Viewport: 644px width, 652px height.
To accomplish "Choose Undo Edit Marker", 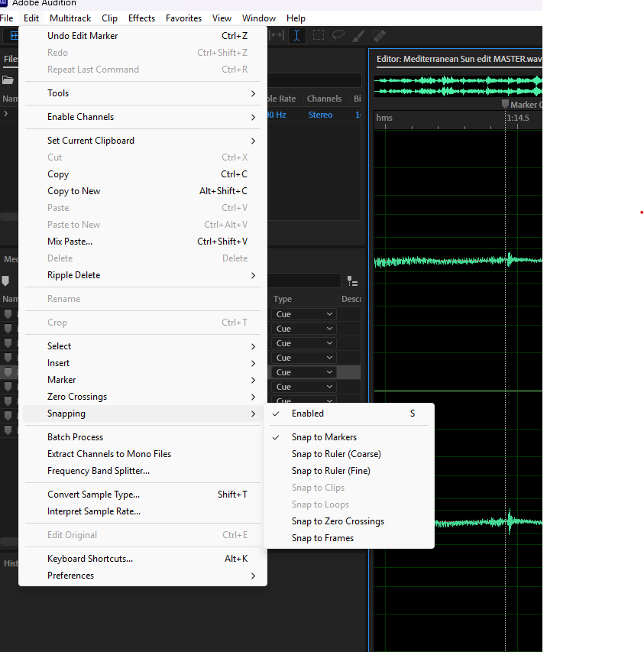I will (143, 36).
